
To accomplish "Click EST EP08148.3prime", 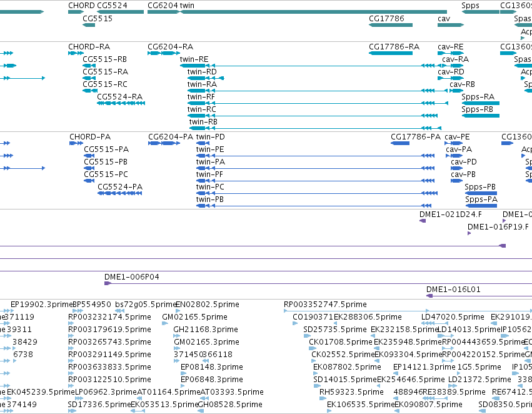I will tap(212, 368).
